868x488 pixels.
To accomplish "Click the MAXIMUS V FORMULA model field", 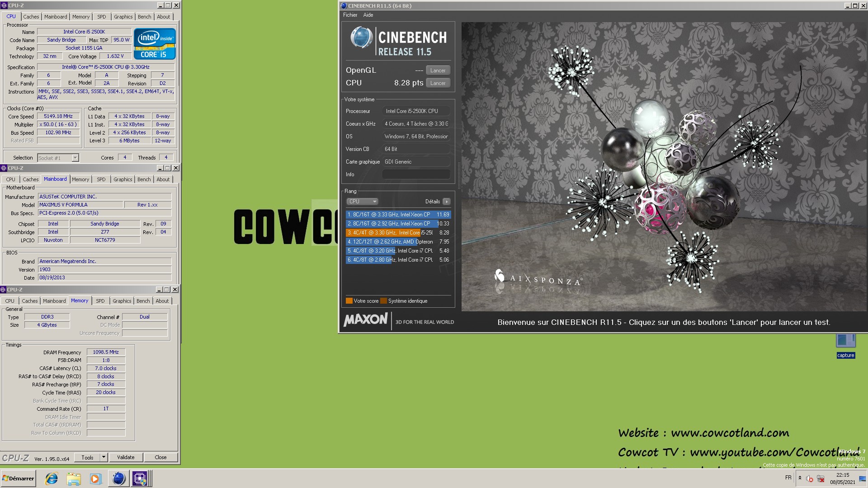I will click(80, 205).
